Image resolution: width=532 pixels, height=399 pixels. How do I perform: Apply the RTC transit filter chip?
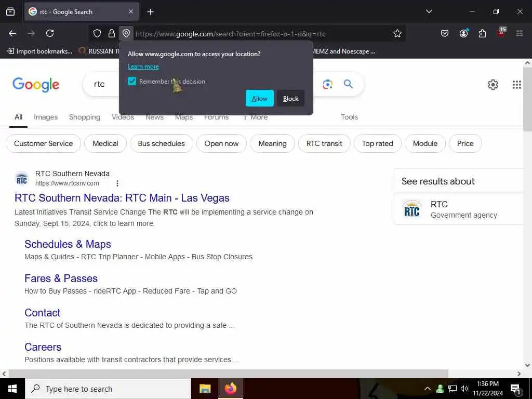(324, 143)
